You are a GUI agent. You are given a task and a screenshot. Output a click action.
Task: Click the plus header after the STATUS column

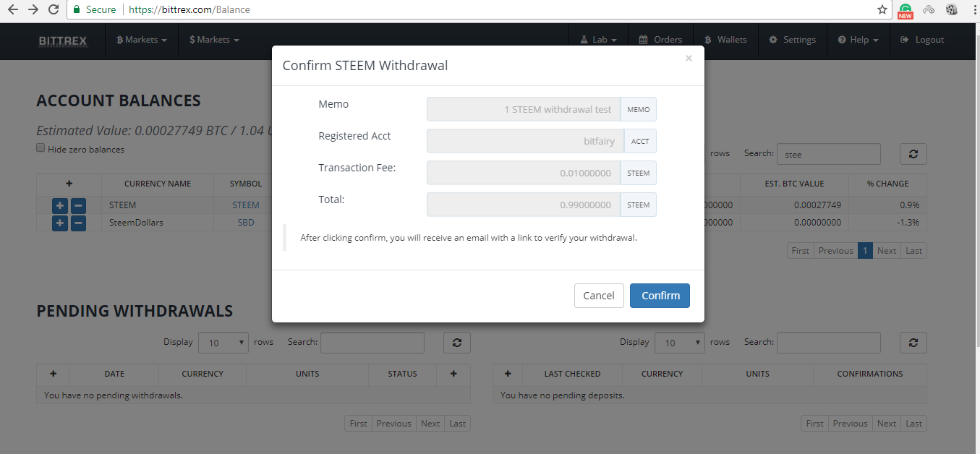coord(453,374)
